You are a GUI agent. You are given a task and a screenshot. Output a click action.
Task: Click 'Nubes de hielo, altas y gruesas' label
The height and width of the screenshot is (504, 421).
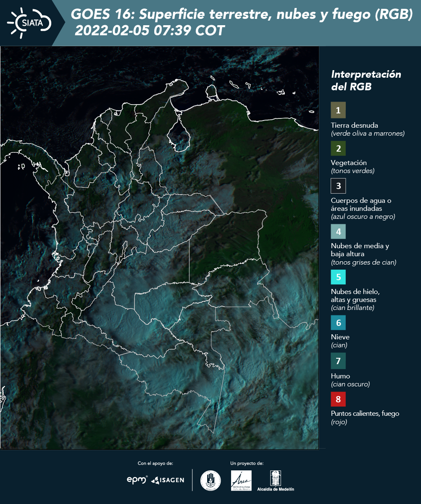click(355, 296)
